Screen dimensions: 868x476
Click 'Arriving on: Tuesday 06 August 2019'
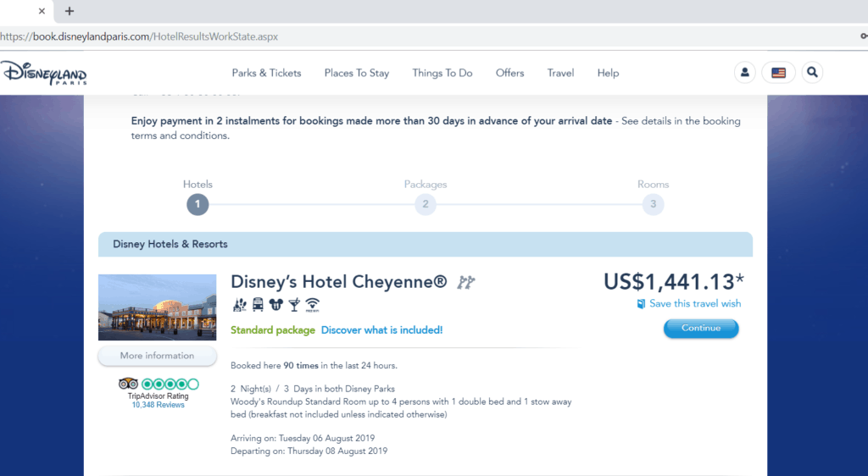pyautogui.click(x=303, y=439)
